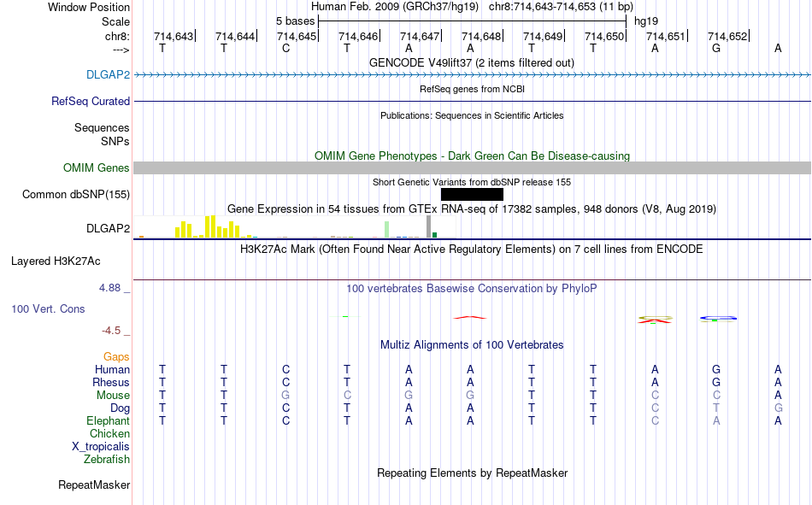The image size is (812, 505).
Task: Select the Human alignment row label
Action: (112, 370)
